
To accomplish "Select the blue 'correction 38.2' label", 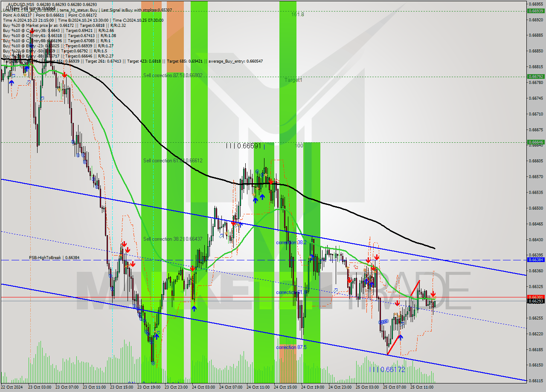I will pos(292,242).
